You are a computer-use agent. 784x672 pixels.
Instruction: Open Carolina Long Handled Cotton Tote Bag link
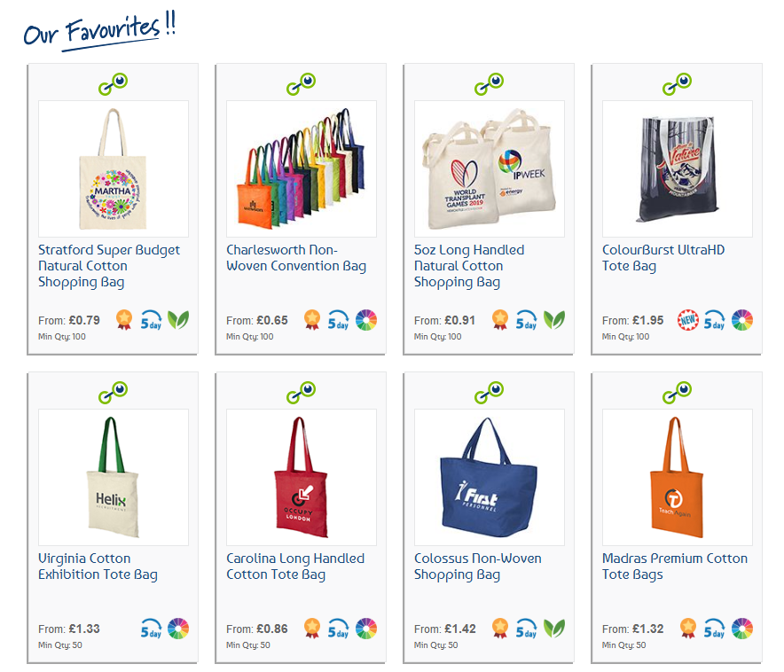pos(295,567)
